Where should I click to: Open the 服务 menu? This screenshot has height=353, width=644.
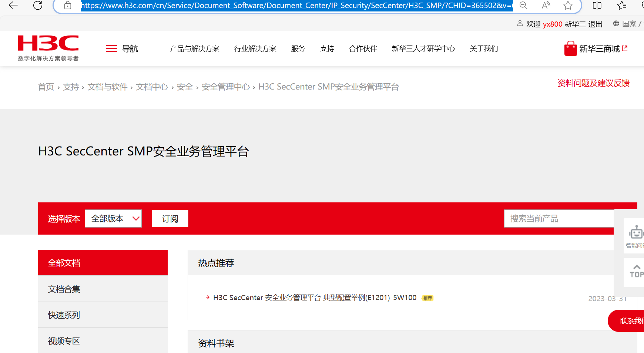click(298, 48)
